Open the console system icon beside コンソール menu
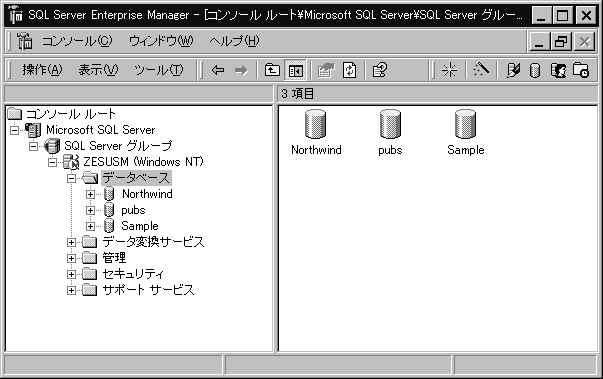603x379 pixels. [24, 41]
